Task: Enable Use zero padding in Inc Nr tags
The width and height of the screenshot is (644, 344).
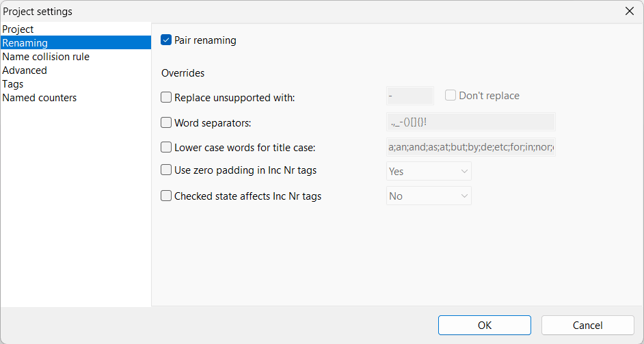Action: (166, 170)
